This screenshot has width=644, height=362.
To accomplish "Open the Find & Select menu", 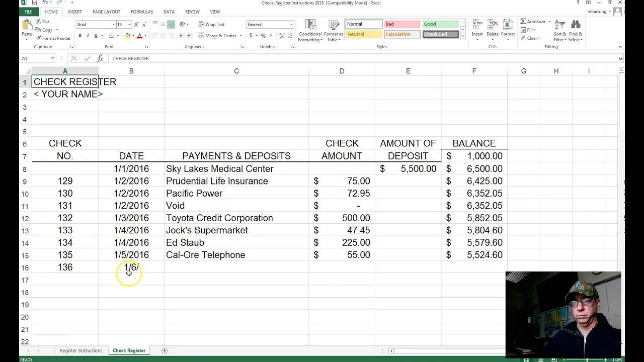I will [x=576, y=31].
